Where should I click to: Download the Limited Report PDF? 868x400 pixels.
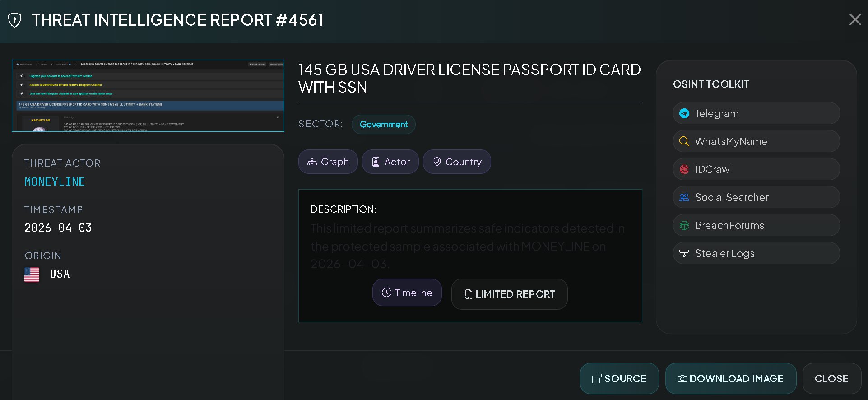(x=509, y=294)
